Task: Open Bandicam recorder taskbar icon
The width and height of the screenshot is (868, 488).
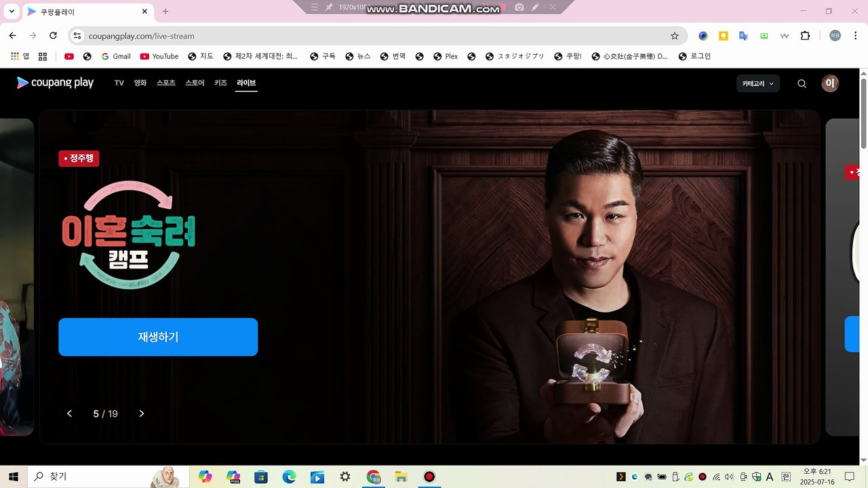Action: [x=429, y=476]
